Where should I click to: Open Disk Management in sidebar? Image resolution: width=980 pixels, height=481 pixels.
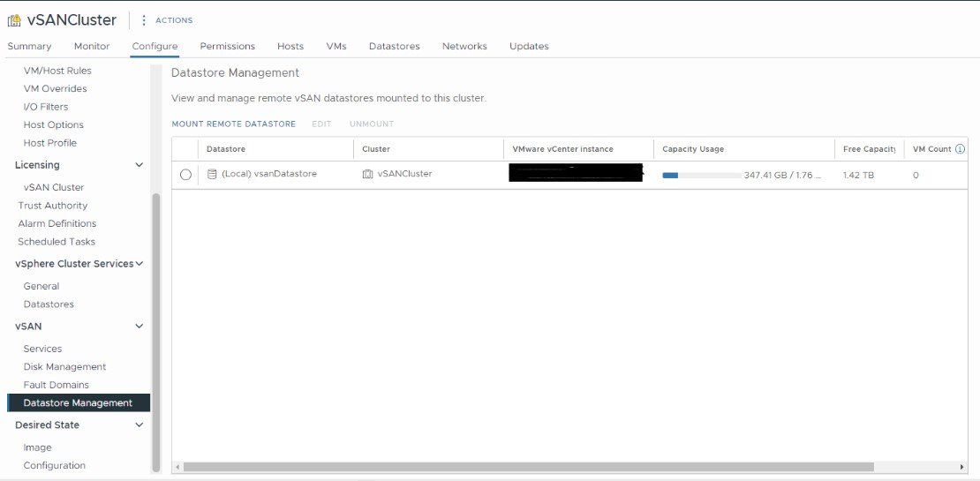point(64,367)
